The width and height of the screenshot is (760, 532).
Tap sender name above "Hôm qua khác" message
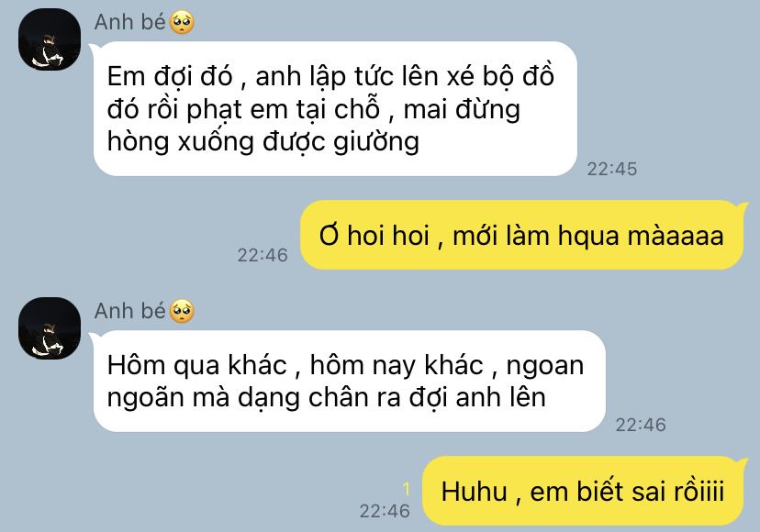130,311
